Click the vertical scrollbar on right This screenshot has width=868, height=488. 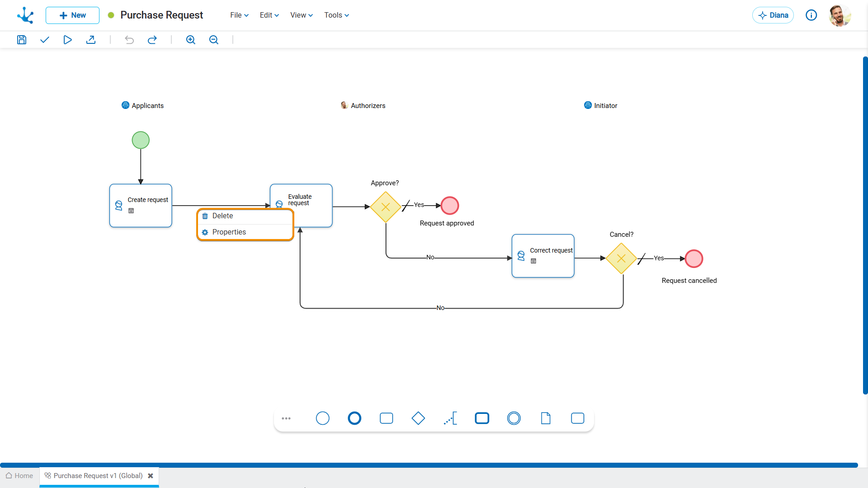865,225
